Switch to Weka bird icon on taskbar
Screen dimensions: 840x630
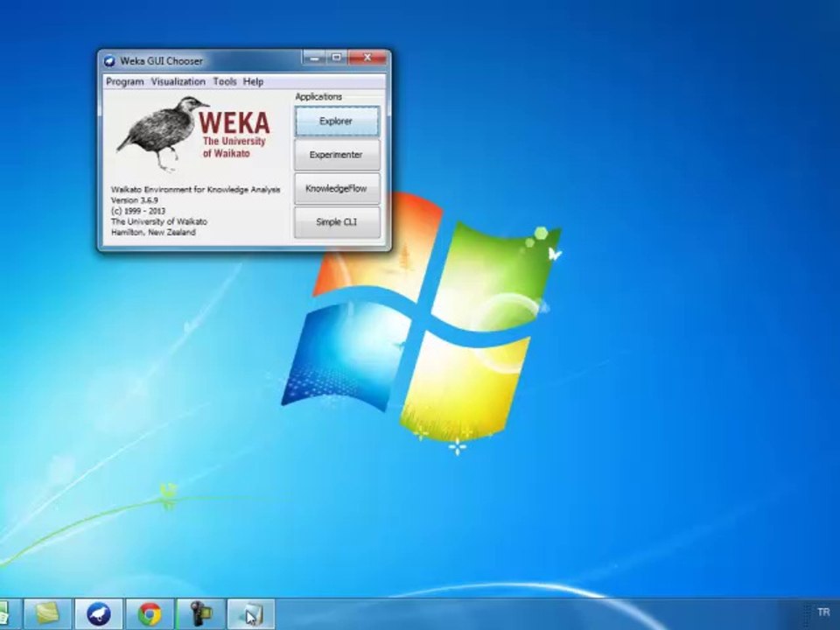pos(99,614)
